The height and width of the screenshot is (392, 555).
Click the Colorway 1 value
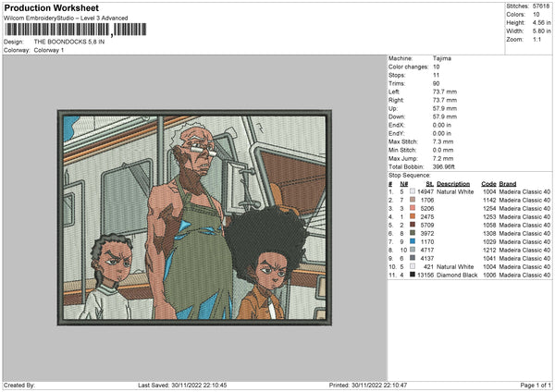pos(49,50)
